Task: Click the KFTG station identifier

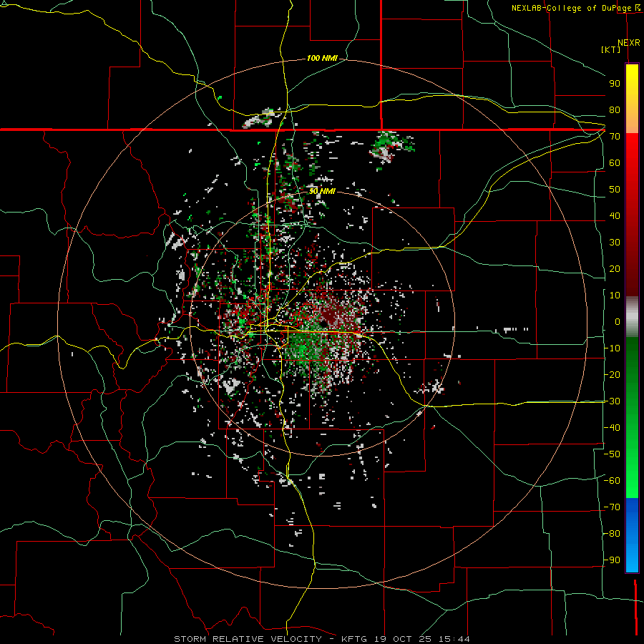Action: [355, 639]
